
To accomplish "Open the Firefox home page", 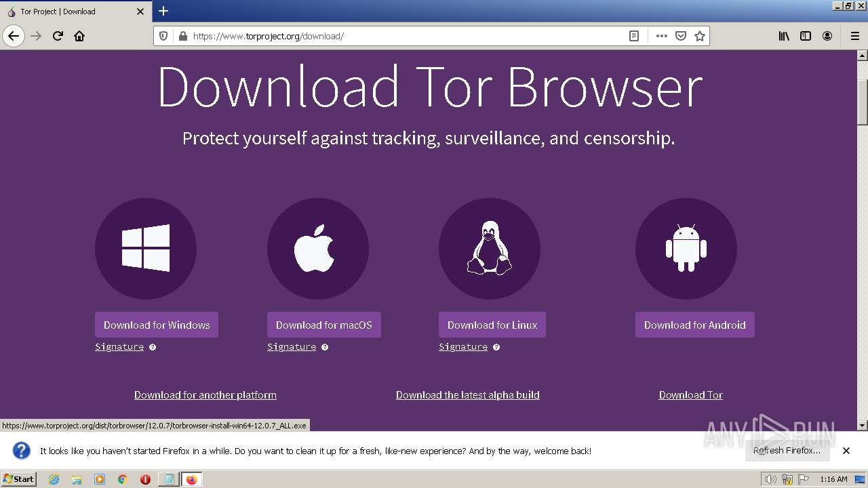I will click(x=79, y=36).
